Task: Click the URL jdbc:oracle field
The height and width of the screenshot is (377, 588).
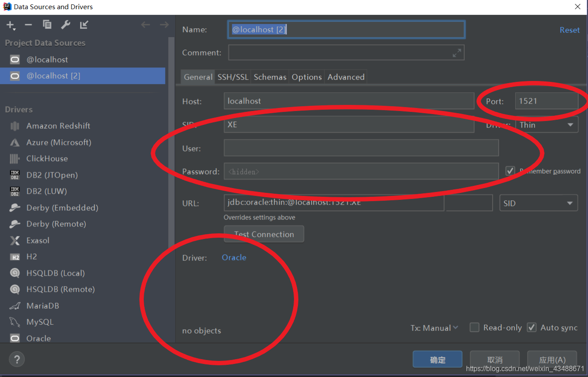Action: pyautogui.click(x=334, y=203)
